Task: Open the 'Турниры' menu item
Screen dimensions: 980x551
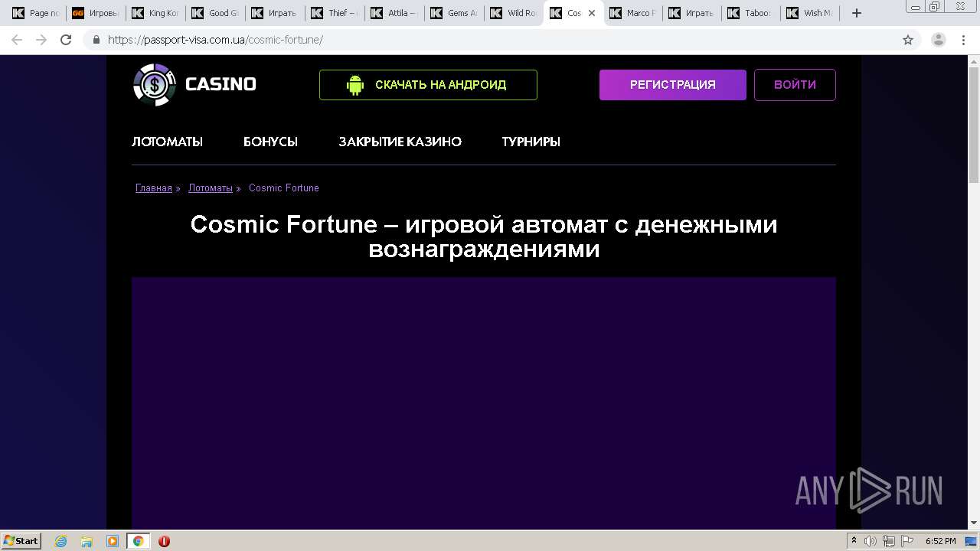Action: (531, 142)
